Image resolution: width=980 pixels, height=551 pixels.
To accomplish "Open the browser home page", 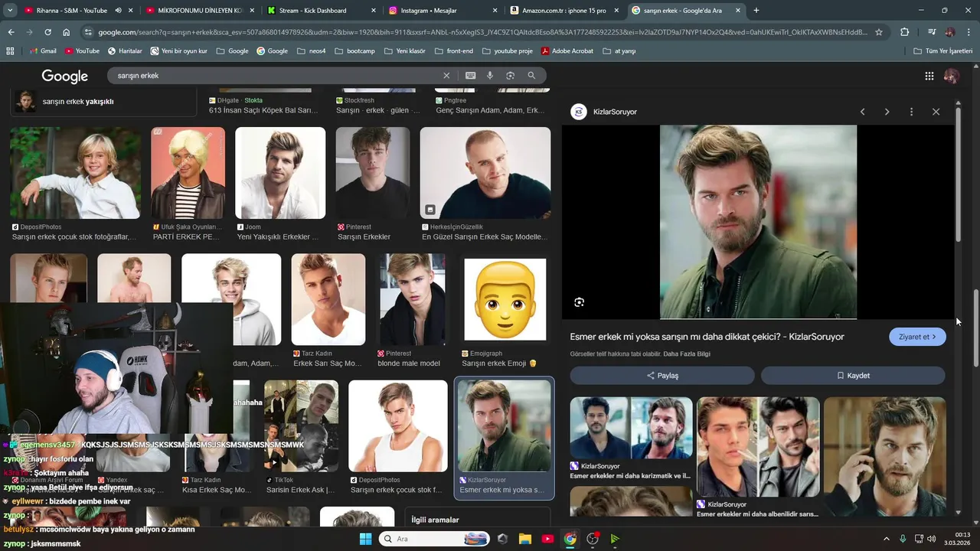I will (66, 32).
